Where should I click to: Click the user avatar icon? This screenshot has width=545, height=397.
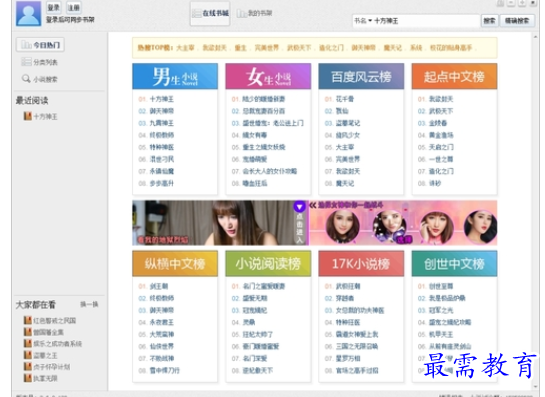tap(29, 13)
